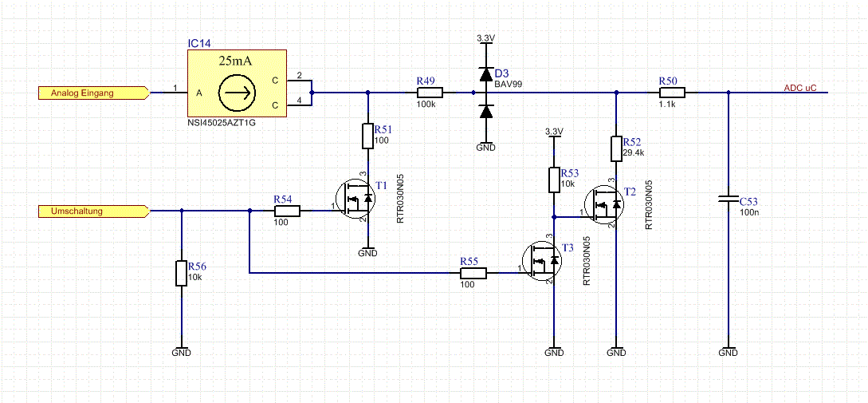This screenshot has width=868, height=403.
Task: Click the R55 designator label
Action: (x=469, y=260)
